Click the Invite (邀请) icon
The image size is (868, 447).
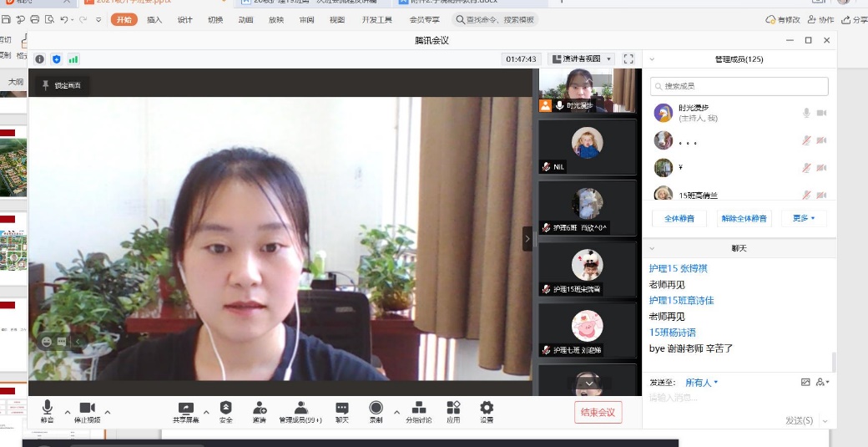tap(260, 408)
